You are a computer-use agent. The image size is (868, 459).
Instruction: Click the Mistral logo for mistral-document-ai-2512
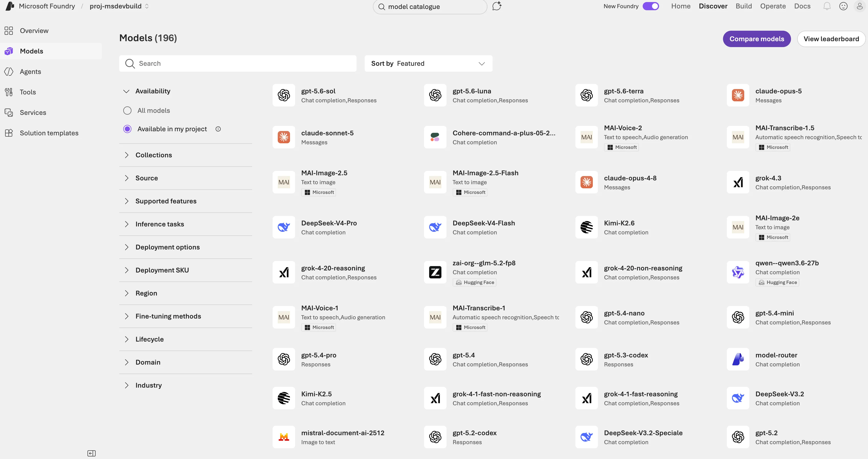(x=284, y=437)
